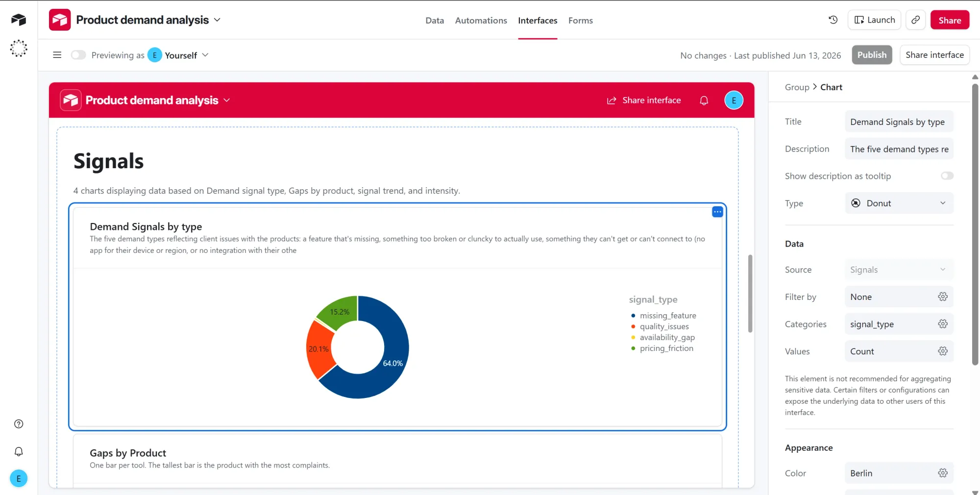Click the Color Berlin field
The width and height of the screenshot is (980, 495).
(x=899, y=473)
